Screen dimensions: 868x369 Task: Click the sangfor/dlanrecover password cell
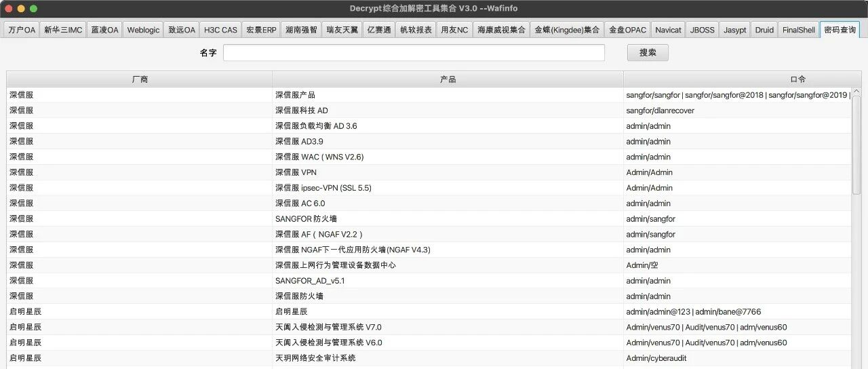point(738,111)
